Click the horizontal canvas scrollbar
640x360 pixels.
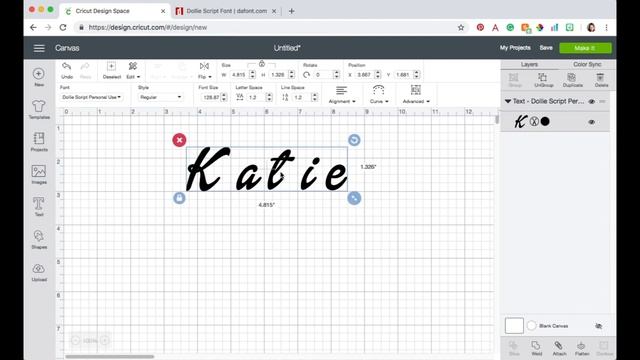[109, 356]
